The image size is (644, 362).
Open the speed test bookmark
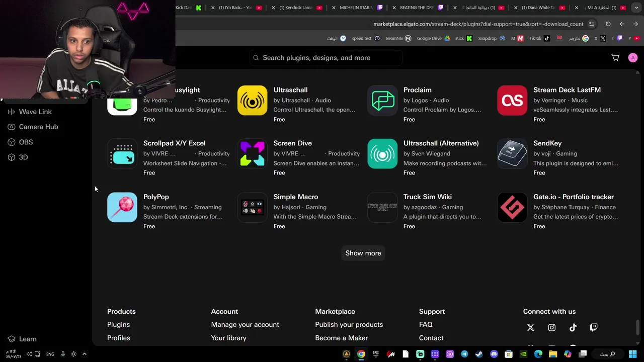[x=366, y=38]
